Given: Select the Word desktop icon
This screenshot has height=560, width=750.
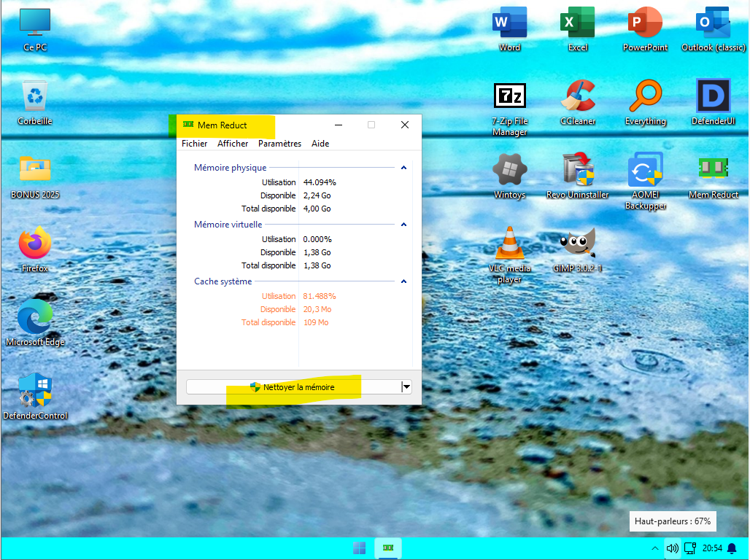Looking at the screenshot, I should tap(509, 30).
